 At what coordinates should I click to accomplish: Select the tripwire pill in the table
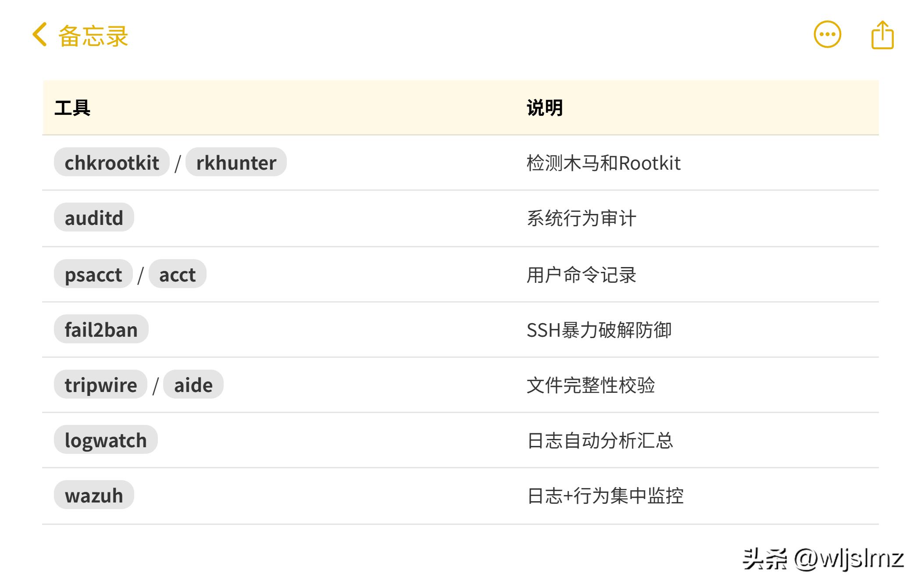[x=100, y=385]
